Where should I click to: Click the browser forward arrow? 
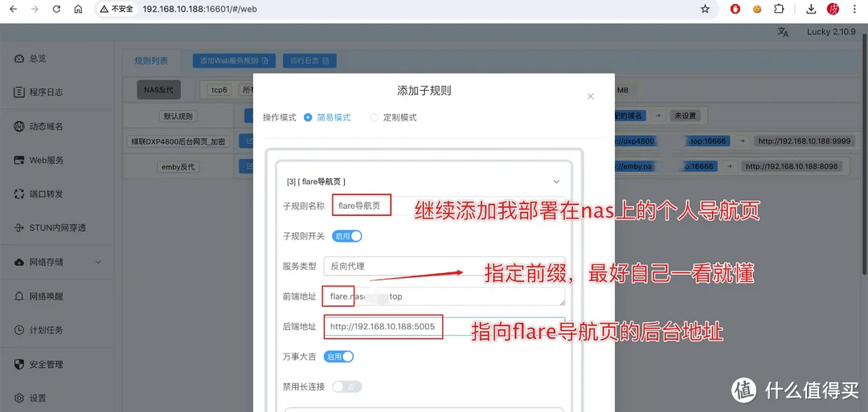click(x=35, y=9)
